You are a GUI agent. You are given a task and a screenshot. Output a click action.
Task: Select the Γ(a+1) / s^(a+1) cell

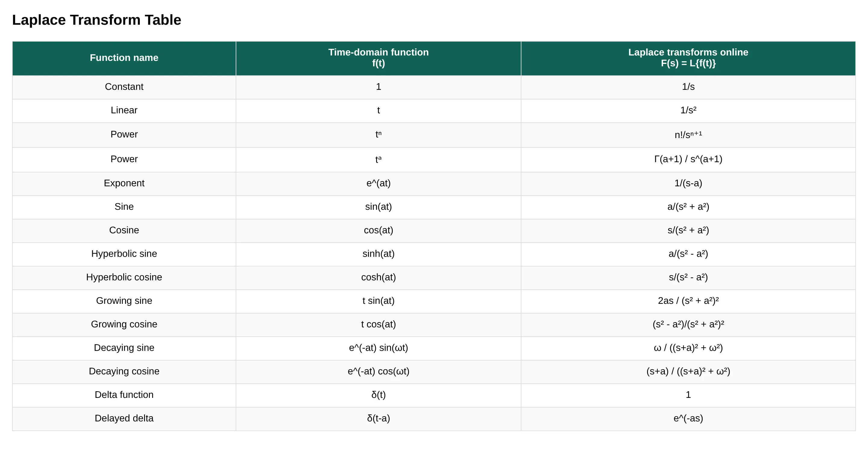pos(688,159)
